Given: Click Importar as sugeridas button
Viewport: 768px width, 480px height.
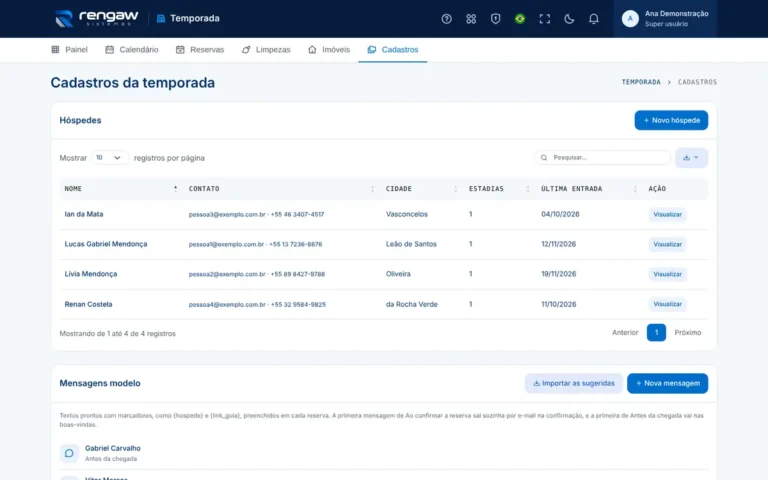Looking at the screenshot, I should tap(574, 384).
